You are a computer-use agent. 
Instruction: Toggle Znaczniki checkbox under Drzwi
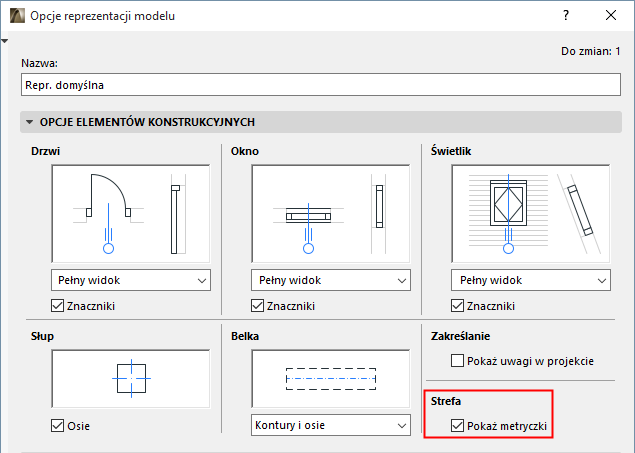click(x=58, y=306)
